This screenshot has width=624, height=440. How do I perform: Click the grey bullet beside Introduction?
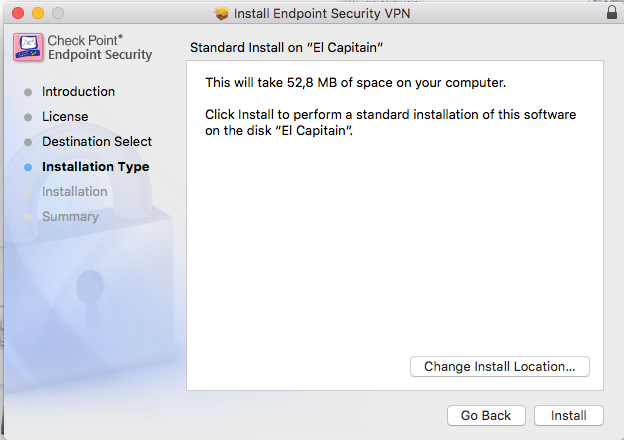coord(28,92)
